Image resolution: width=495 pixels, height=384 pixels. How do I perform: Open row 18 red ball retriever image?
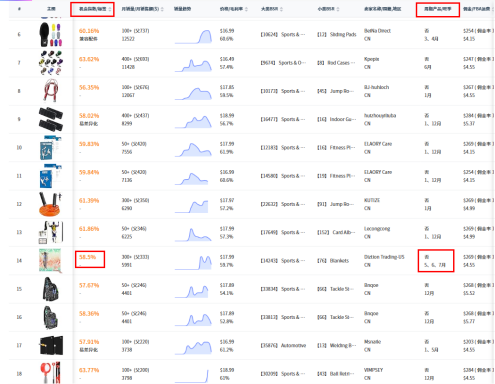click(x=51, y=373)
